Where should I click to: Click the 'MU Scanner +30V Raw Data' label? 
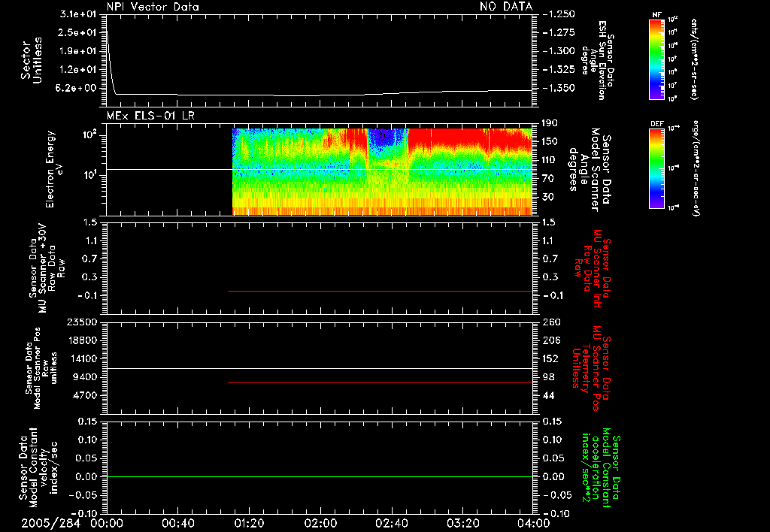[x=47, y=268]
